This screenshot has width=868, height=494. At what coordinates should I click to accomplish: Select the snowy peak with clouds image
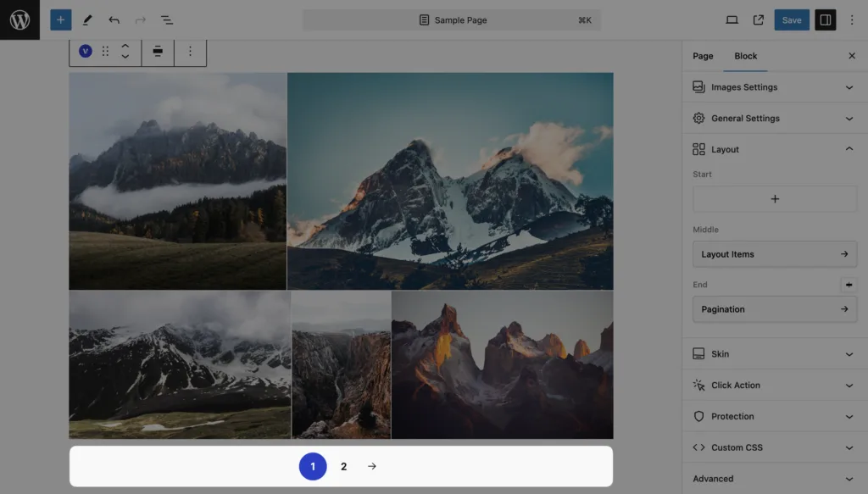pyautogui.click(x=450, y=180)
